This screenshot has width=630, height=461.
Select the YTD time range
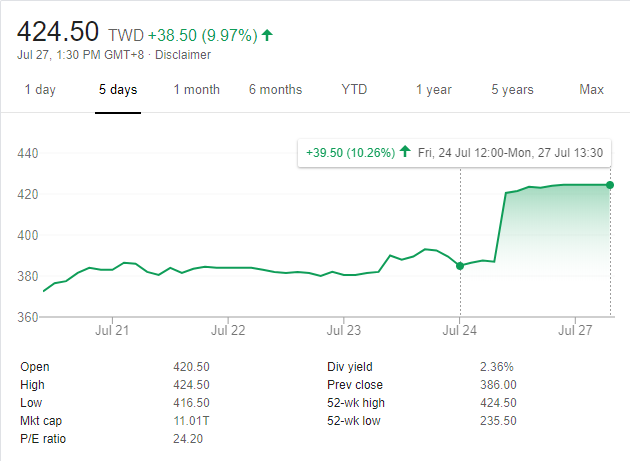click(x=354, y=90)
